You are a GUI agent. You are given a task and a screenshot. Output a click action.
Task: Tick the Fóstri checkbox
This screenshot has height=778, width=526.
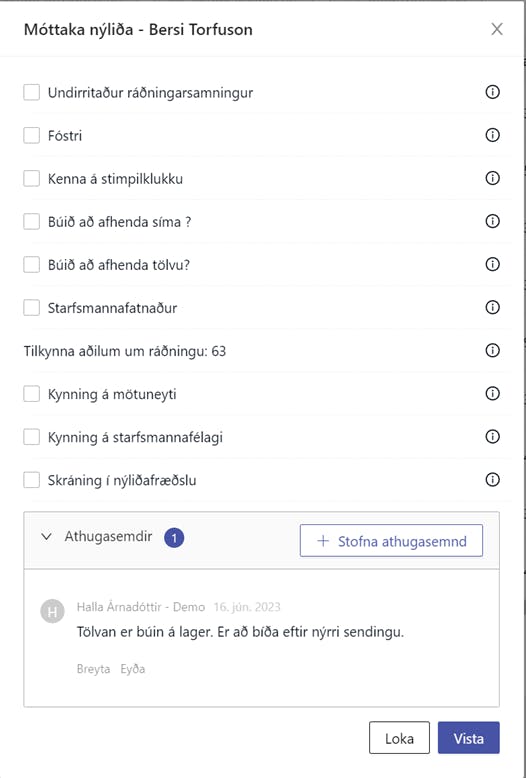(x=32, y=135)
